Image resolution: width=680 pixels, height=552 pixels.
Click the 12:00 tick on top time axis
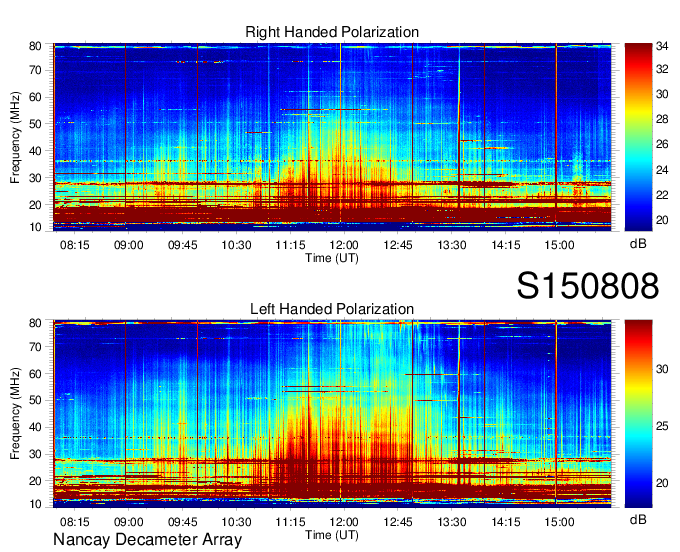(x=344, y=245)
